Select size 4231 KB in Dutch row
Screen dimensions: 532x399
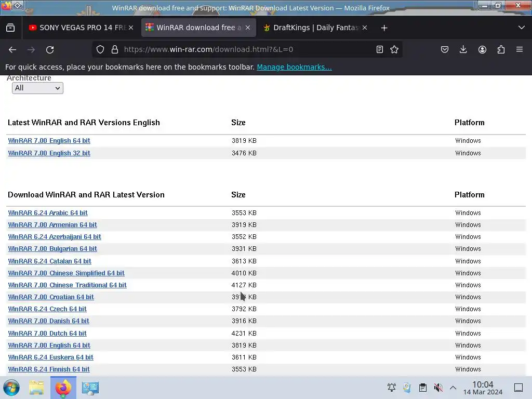point(244,333)
